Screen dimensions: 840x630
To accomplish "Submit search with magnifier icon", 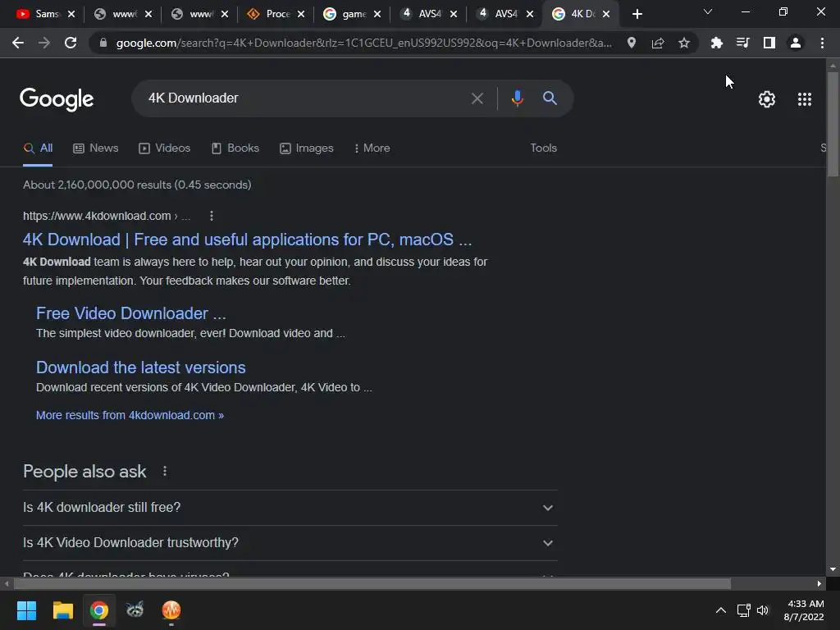I will (550, 98).
